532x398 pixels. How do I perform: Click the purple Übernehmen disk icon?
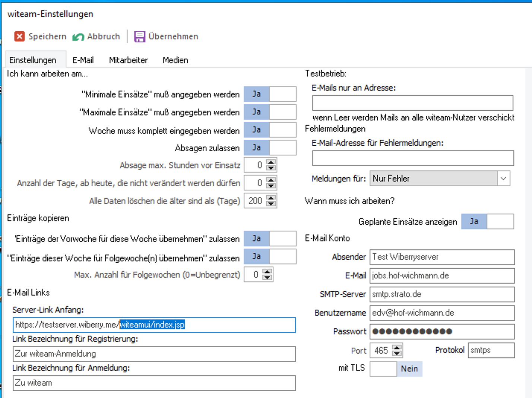pyautogui.click(x=140, y=37)
